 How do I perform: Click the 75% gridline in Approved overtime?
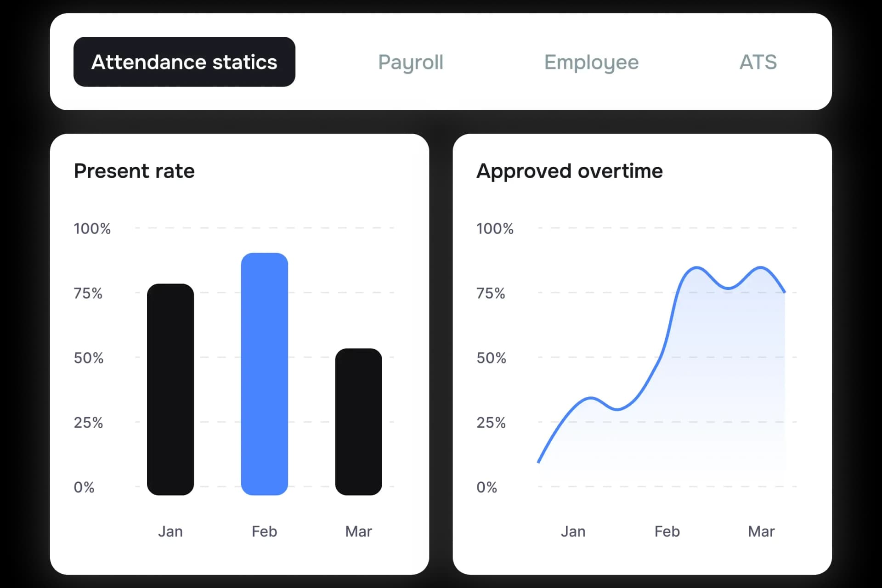(x=597, y=294)
